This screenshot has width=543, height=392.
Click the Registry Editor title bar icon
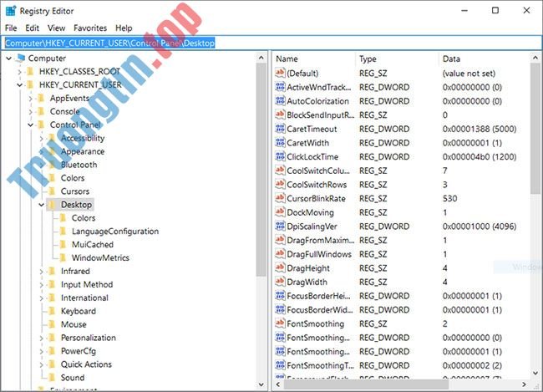click(x=11, y=11)
